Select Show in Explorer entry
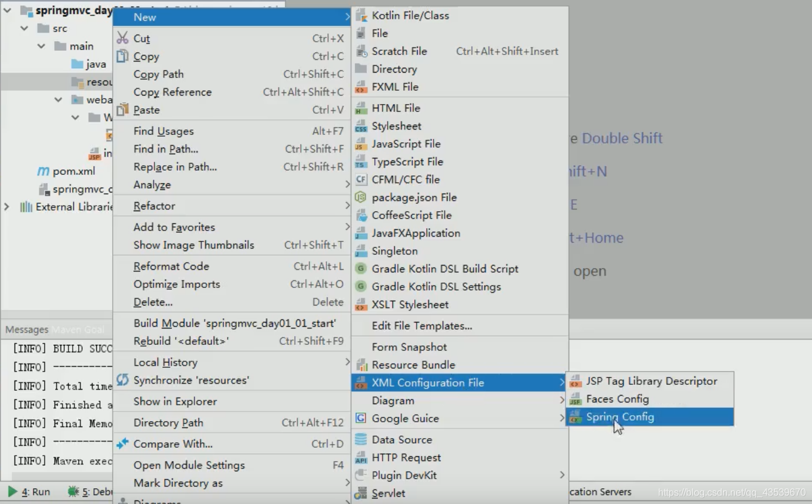Image resolution: width=812 pixels, height=504 pixels. (x=232, y=401)
